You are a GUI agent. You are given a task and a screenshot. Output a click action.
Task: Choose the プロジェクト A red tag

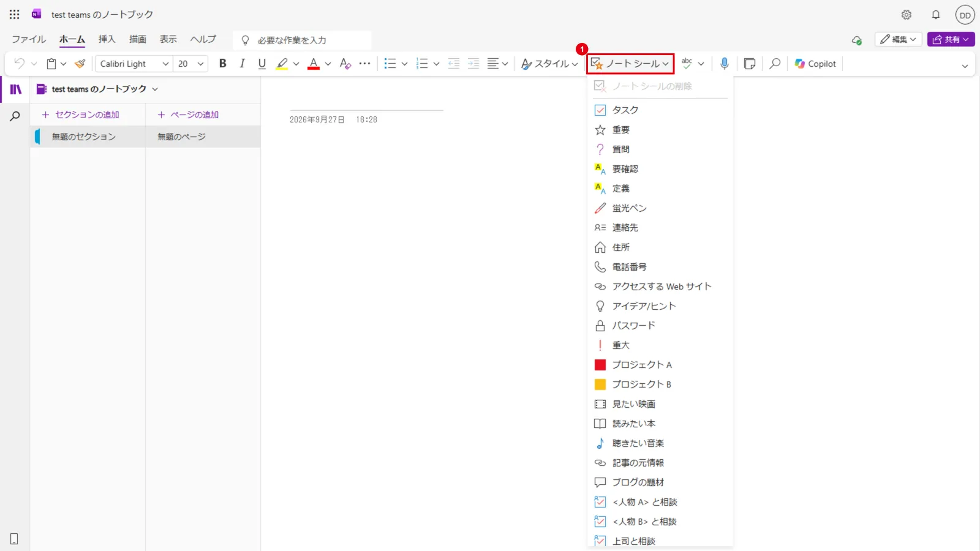coord(660,365)
